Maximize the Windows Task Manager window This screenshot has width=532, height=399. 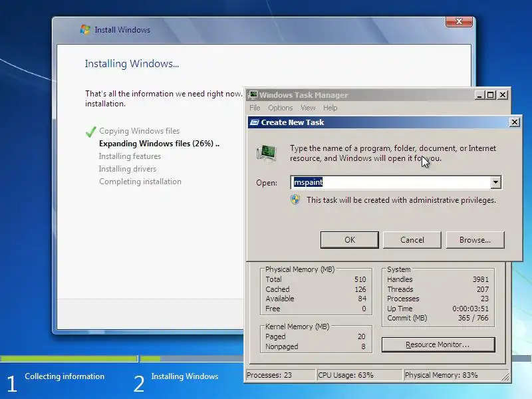(x=490, y=95)
